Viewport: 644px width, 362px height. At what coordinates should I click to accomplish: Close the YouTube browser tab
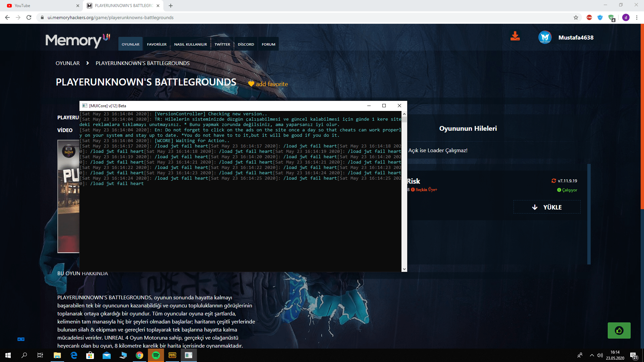tap(78, 6)
